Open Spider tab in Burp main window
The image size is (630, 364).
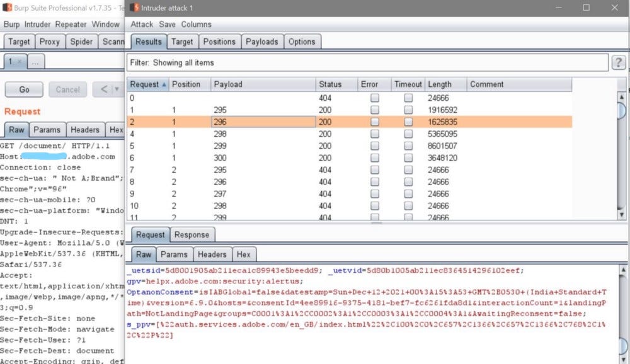pos(81,42)
